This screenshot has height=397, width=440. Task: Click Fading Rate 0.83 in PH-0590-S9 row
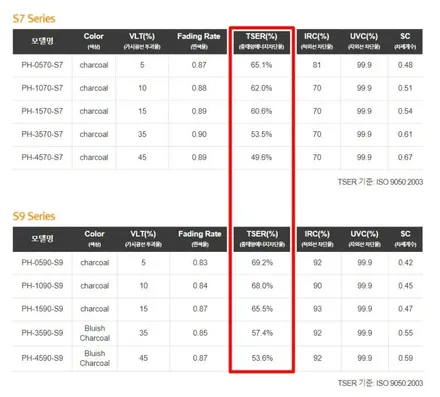click(x=200, y=263)
